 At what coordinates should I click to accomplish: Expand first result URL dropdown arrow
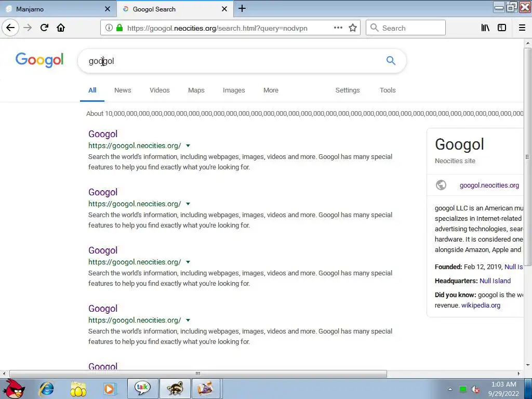tap(188, 145)
